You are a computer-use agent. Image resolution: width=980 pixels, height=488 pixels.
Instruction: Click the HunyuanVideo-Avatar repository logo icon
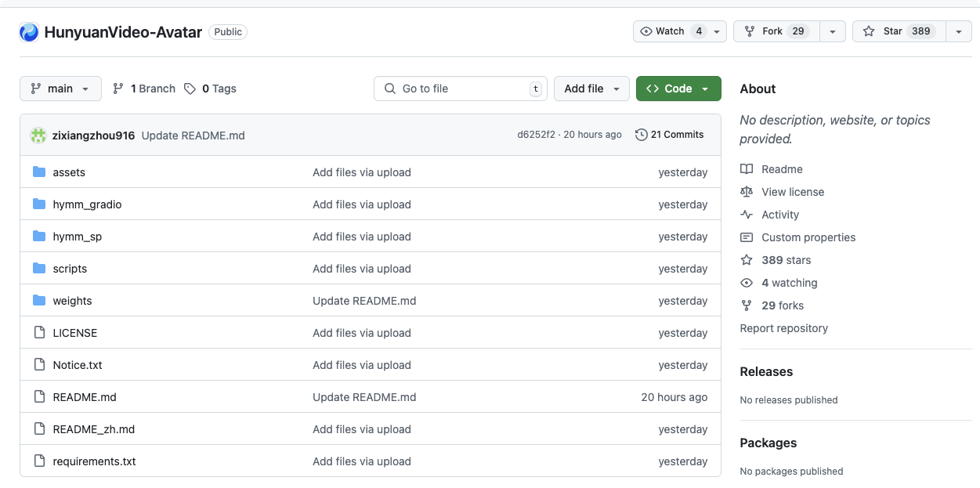pyautogui.click(x=29, y=32)
